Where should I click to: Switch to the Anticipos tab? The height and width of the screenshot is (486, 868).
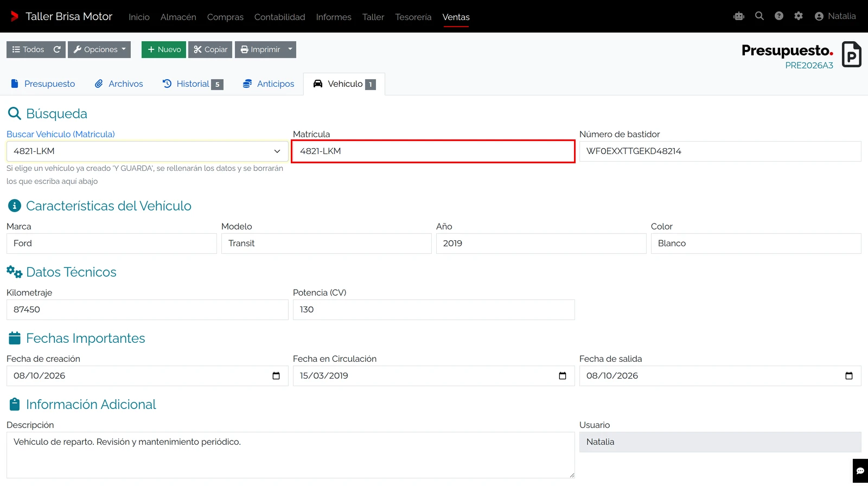point(269,84)
